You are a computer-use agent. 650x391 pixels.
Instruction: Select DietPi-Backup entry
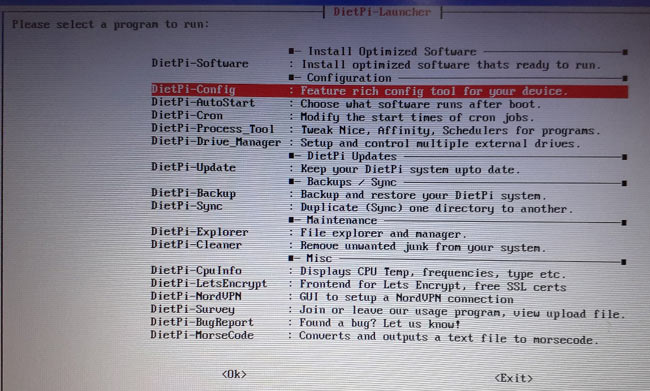[194, 193]
